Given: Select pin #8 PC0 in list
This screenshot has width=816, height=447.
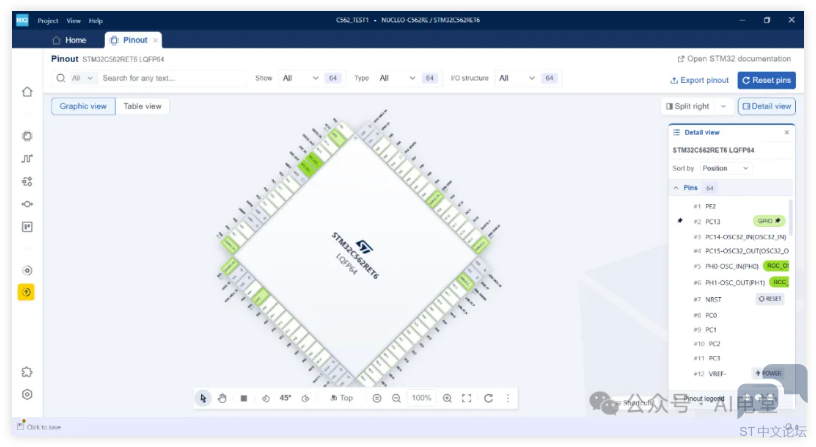Looking at the screenshot, I should coord(731,315).
